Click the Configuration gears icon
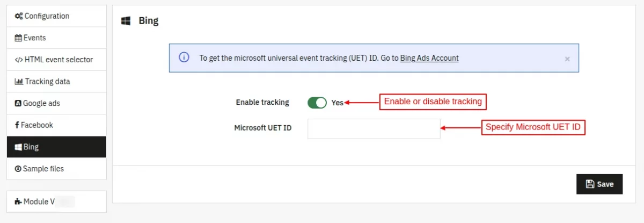644x223 pixels. (x=19, y=16)
